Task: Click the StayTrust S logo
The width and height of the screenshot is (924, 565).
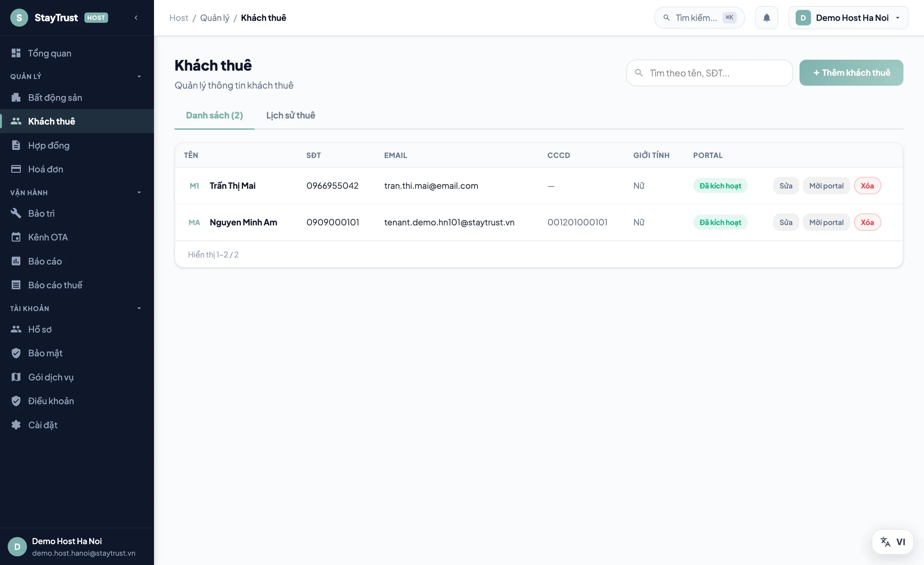Action: pos(19,18)
